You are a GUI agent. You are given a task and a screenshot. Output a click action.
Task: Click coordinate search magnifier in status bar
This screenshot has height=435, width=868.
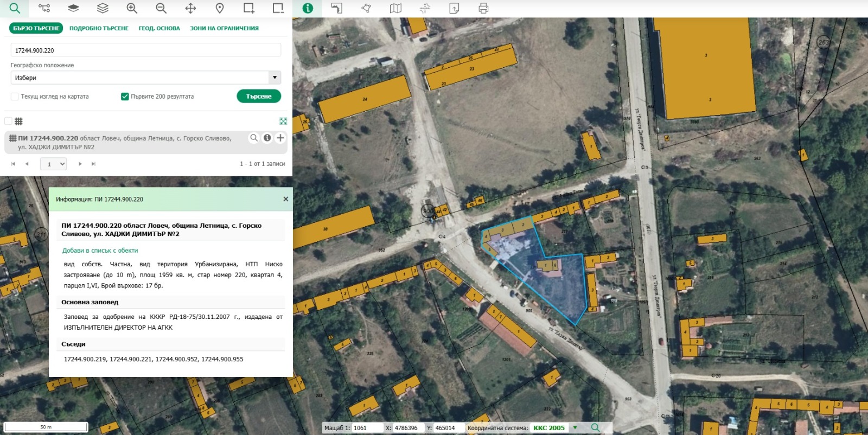[595, 427]
